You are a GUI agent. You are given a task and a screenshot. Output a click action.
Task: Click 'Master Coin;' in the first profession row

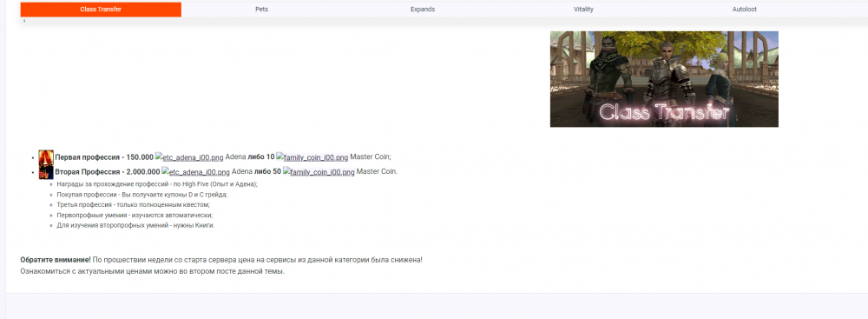coord(371,157)
